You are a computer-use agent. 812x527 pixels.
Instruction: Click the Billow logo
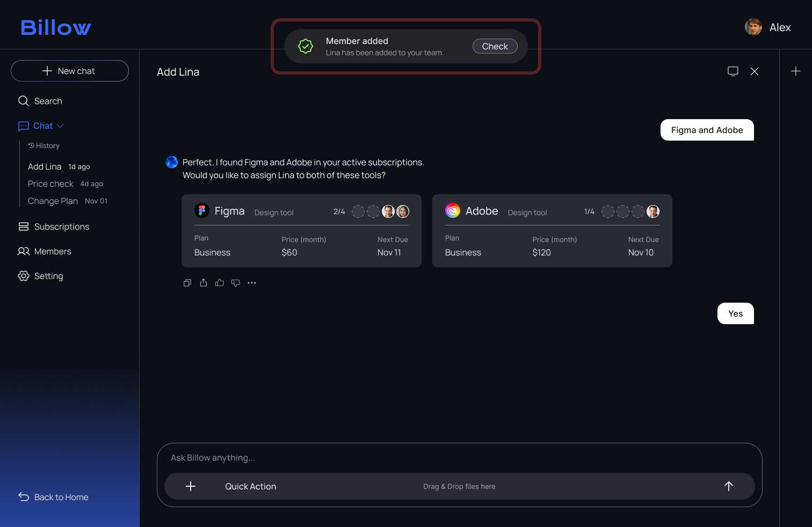[x=56, y=27]
